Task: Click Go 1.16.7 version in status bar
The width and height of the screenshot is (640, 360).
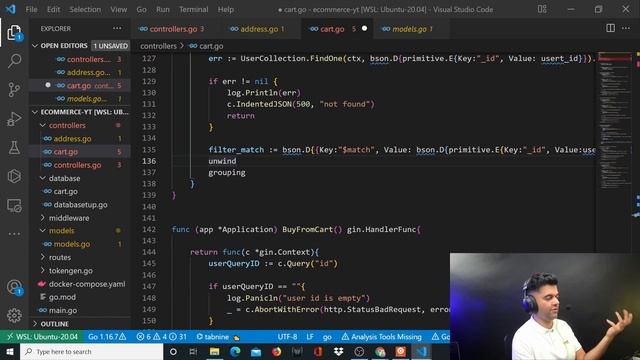Action: [107, 337]
